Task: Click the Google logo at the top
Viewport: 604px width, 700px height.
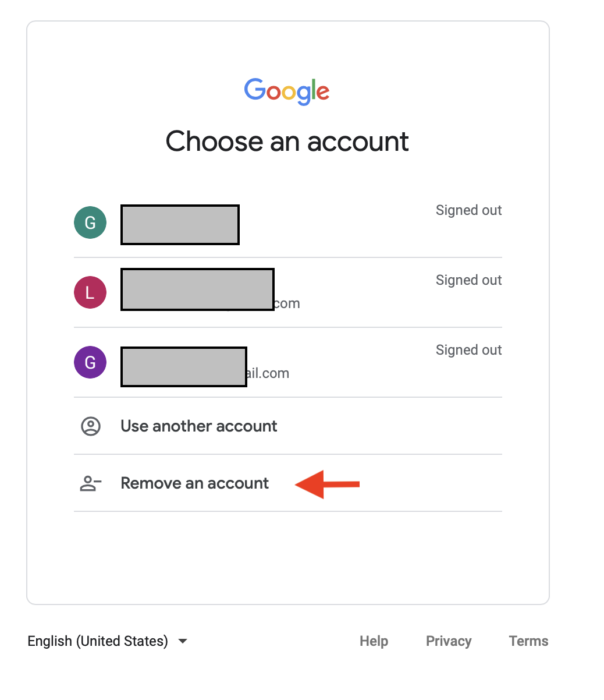Action: (x=287, y=91)
